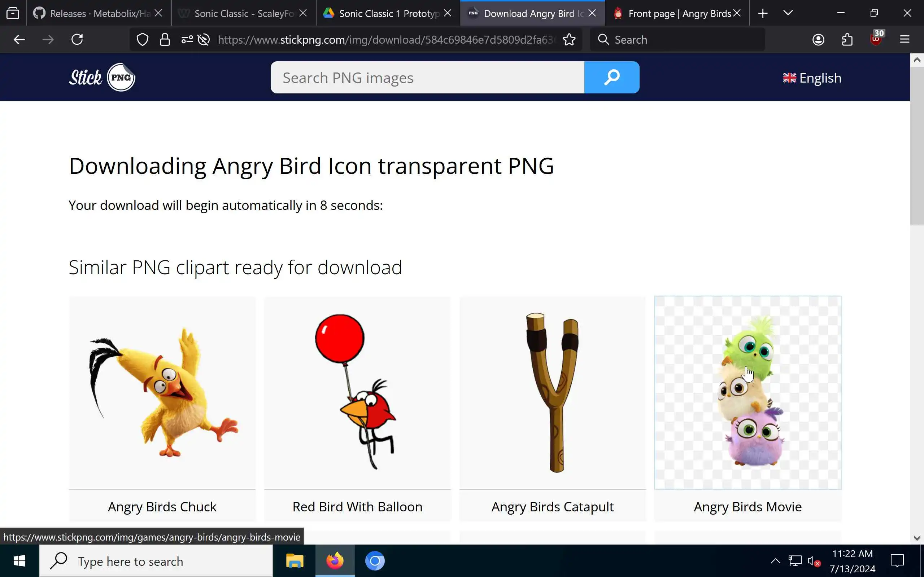924x577 pixels.
Task: Bookmark page with star icon
Action: coord(569,40)
